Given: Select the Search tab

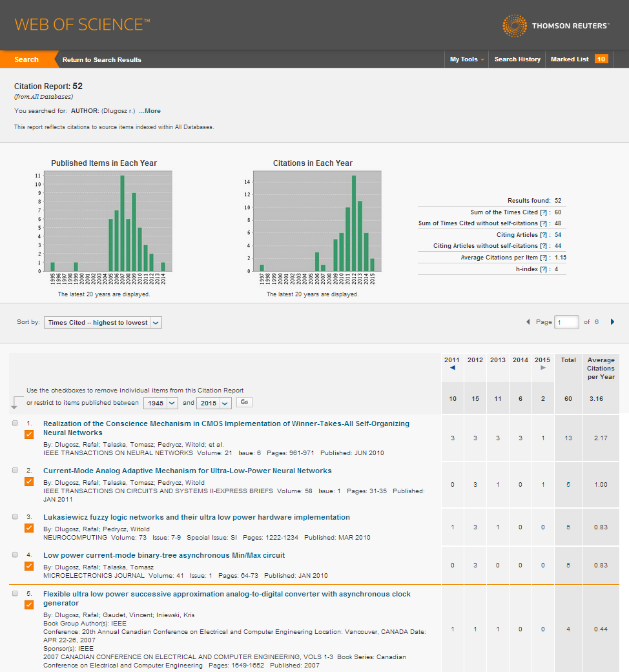Looking at the screenshot, I should [26, 59].
